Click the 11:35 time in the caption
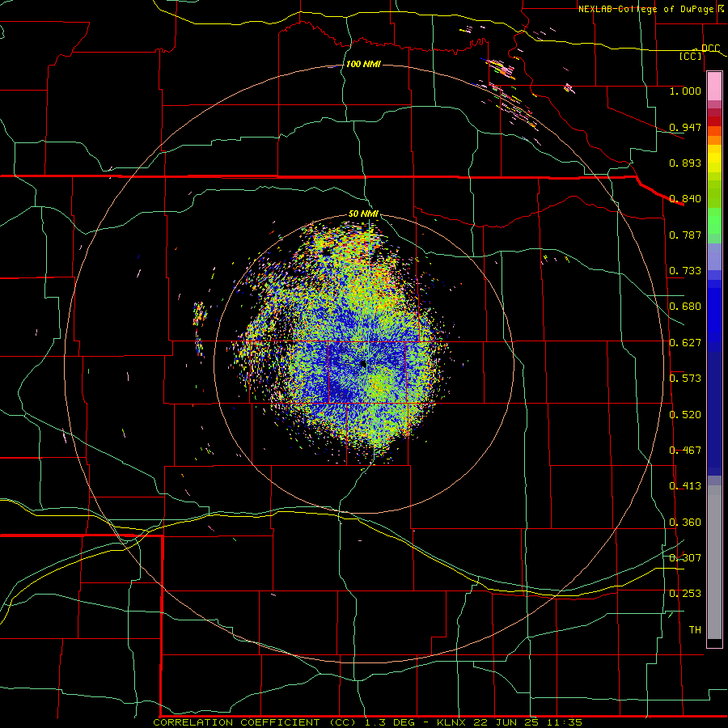 [565, 722]
